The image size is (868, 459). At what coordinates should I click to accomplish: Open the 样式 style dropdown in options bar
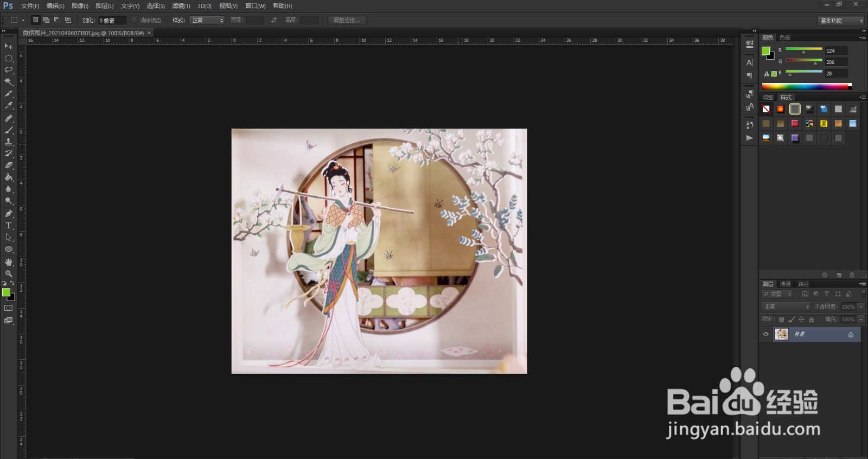click(x=207, y=20)
